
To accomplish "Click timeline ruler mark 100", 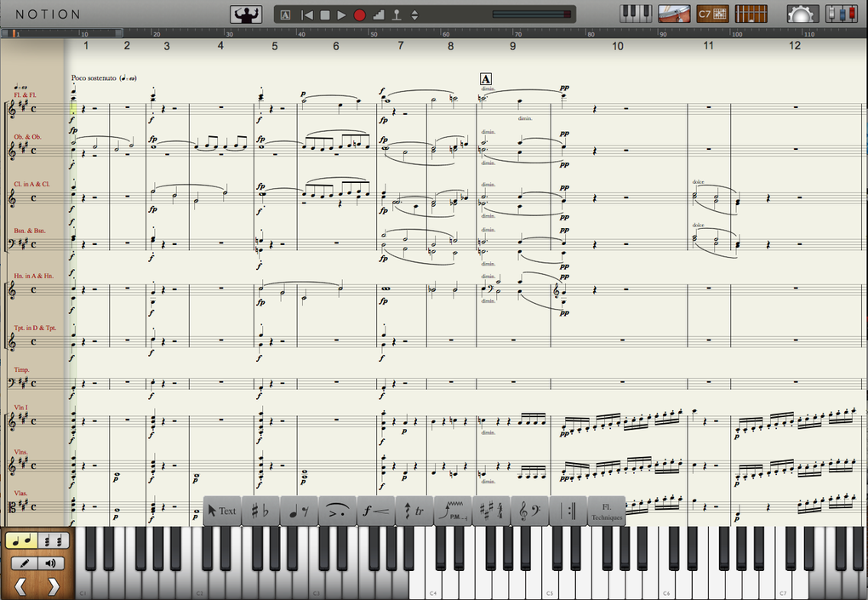I will pyautogui.click(x=737, y=34).
